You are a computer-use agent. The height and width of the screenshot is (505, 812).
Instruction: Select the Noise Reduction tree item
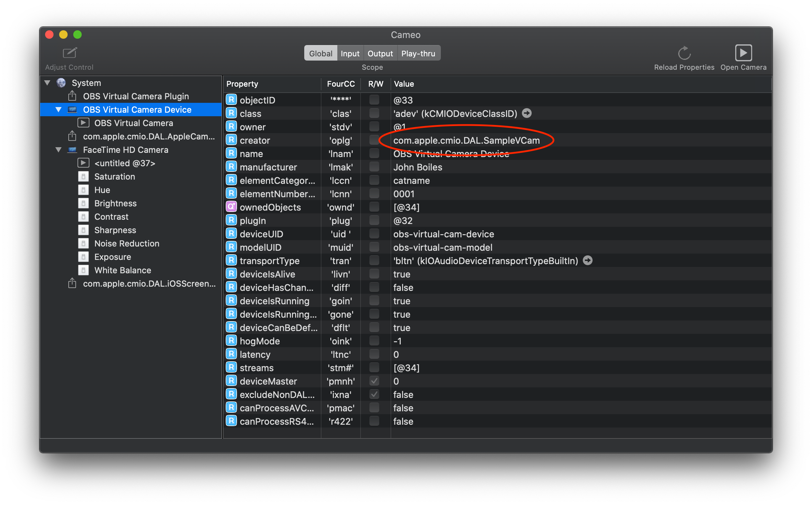[131, 243]
